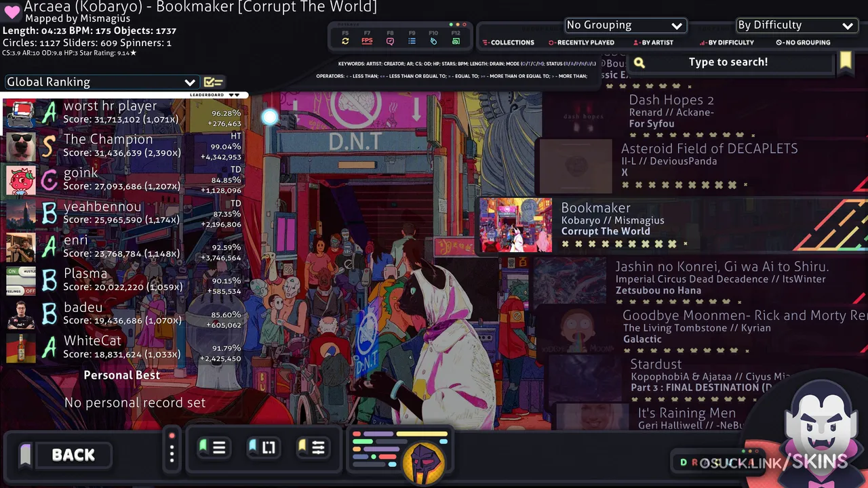Select Asteroid Field of DECAPLETS beatmap
Image resolution: width=868 pixels, height=488 pixels.
click(702, 166)
